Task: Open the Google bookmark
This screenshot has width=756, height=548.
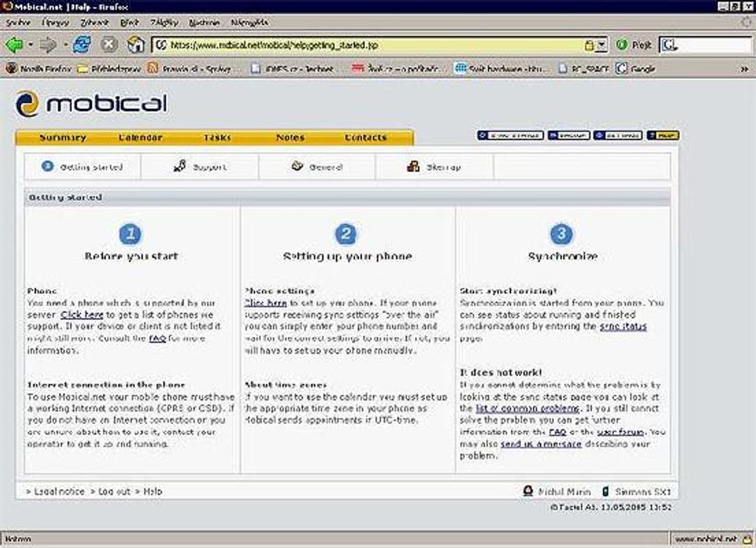Action: click(x=636, y=69)
